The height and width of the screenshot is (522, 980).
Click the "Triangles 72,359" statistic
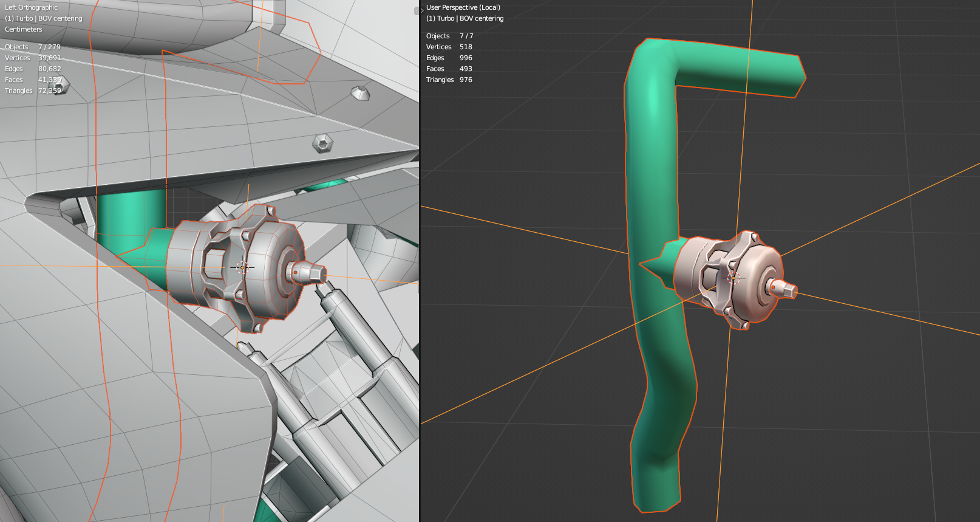33,91
